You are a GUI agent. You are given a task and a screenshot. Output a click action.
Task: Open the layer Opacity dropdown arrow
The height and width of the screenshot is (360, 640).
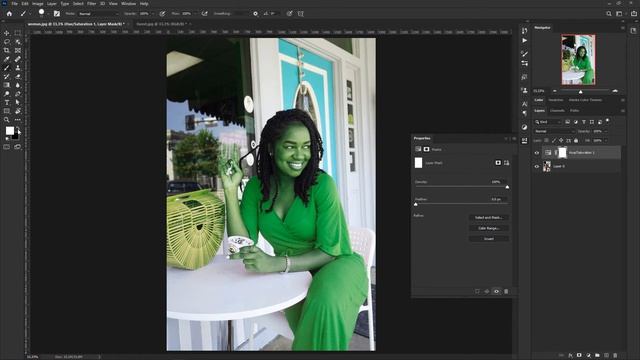[606, 131]
